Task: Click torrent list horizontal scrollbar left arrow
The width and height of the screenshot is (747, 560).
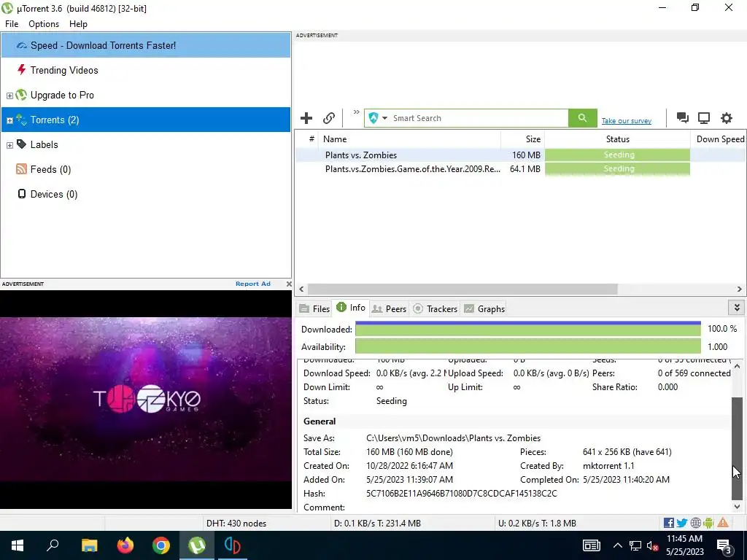Action: tap(301, 289)
